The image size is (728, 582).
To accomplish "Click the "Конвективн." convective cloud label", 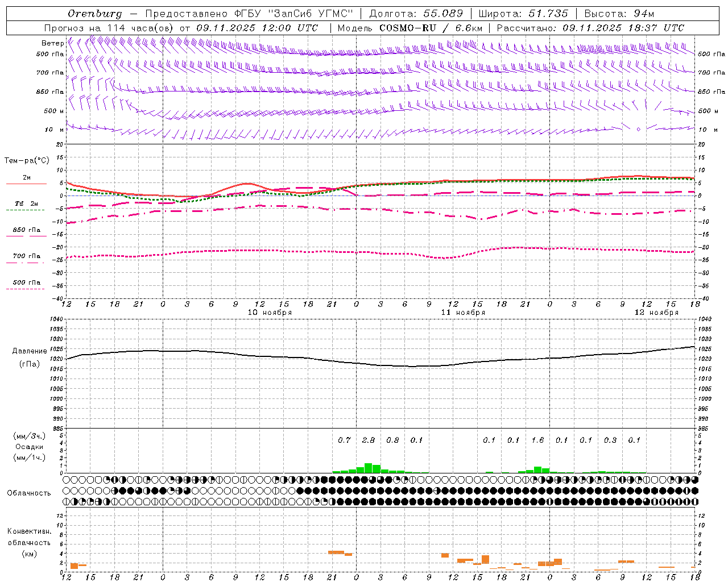I will coord(29,531).
